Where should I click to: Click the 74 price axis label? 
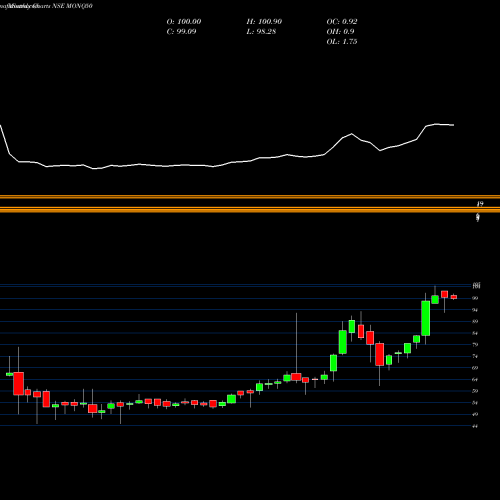tap(475, 356)
